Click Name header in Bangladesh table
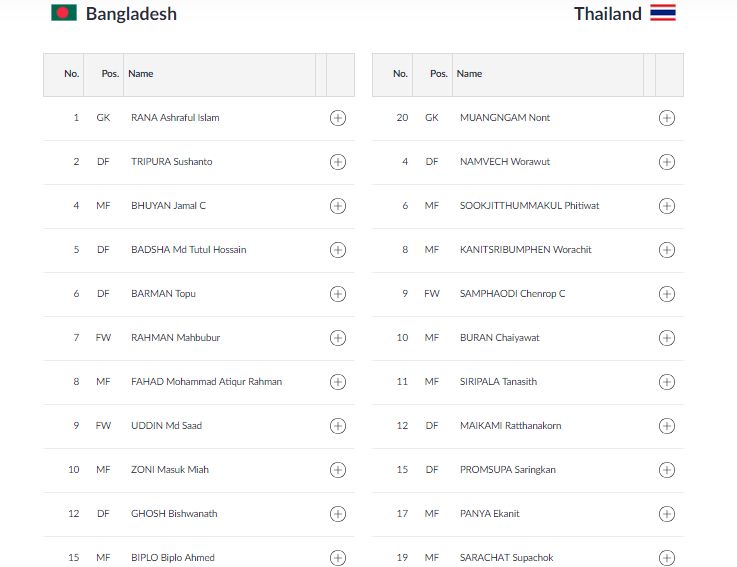737x567 pixels. coord(141,74)
